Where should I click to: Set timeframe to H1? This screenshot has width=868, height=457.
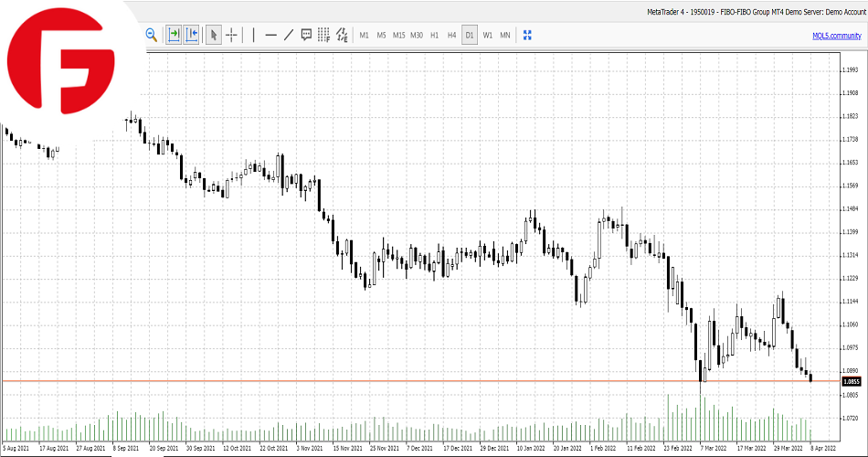pos(434,35)
